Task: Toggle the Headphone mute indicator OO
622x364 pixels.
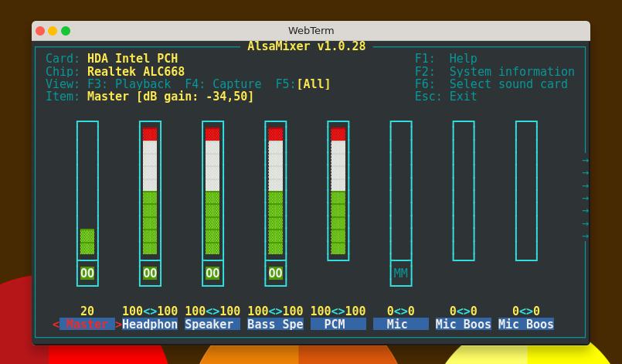Action: [150, 273]
